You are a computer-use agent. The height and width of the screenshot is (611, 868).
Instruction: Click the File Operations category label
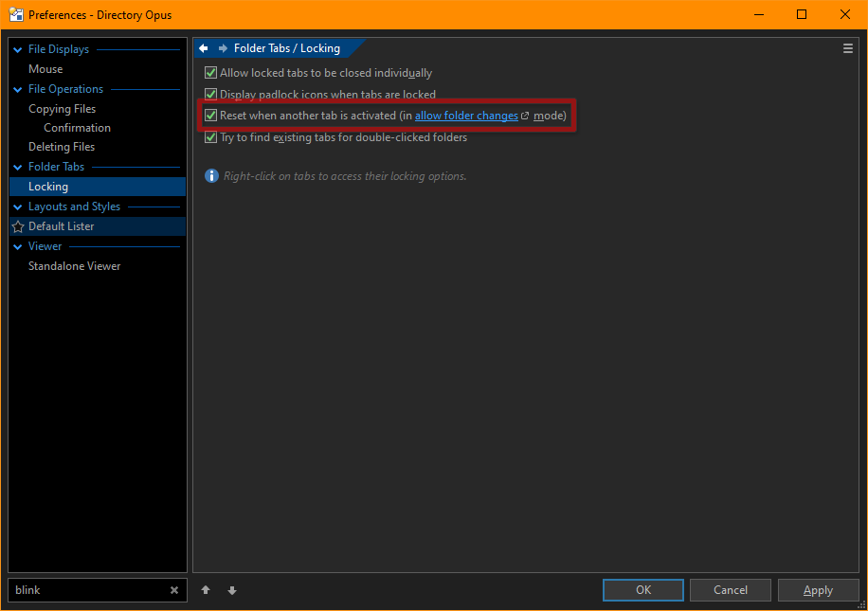pyautogui.click(x=66, y=89)
